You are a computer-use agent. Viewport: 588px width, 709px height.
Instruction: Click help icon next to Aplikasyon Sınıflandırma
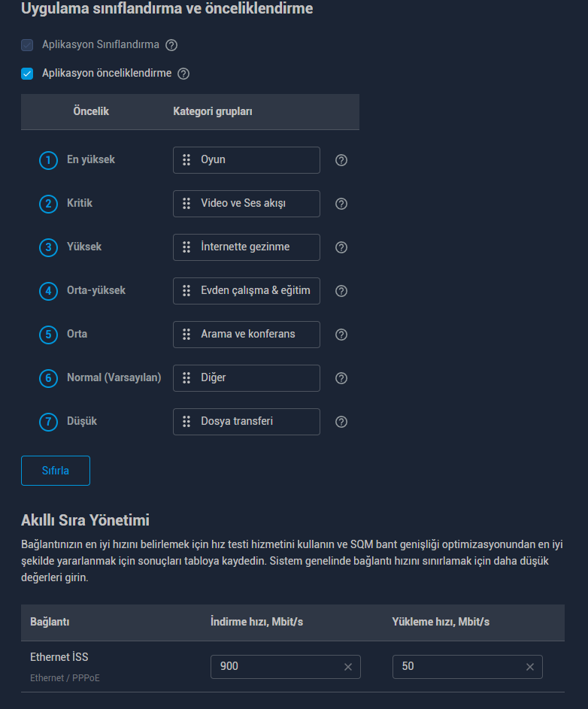(x=171, y=45)
